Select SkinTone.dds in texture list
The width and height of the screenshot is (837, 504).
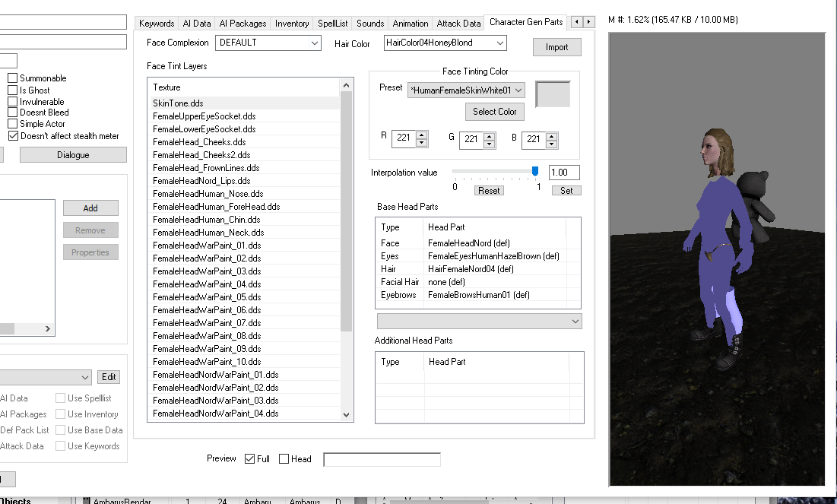point(245,103)
